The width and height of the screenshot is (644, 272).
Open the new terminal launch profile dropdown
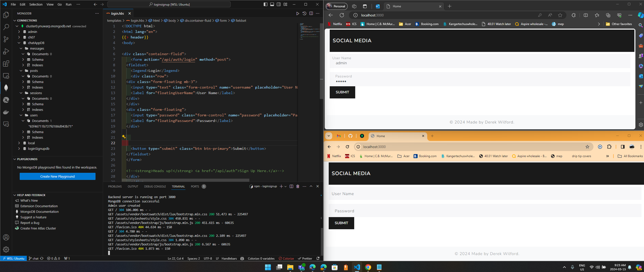(285, 186)
